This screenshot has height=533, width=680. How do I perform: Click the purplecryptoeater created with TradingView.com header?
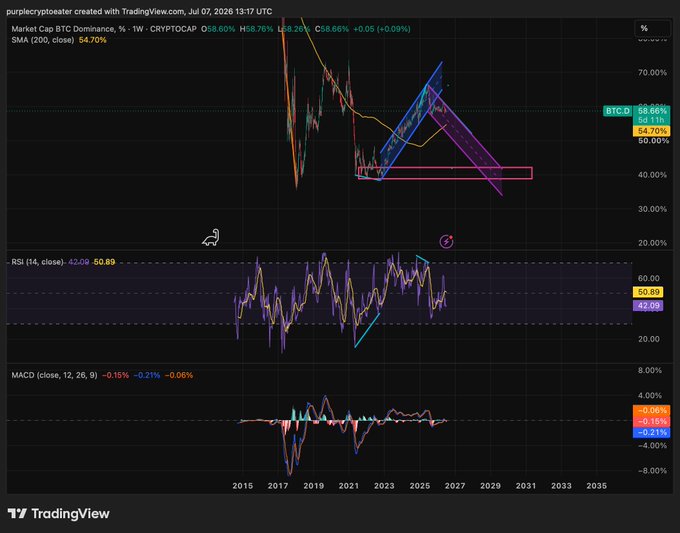[x=139, y=11]
